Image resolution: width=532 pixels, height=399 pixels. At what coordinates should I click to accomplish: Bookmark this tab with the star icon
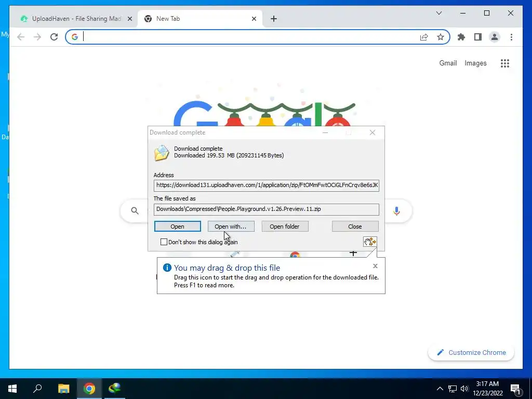click(x=441, y=37)
